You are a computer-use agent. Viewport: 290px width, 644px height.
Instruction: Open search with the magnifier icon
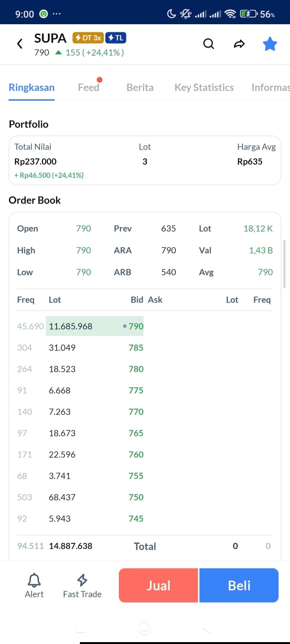click(209, 44)
